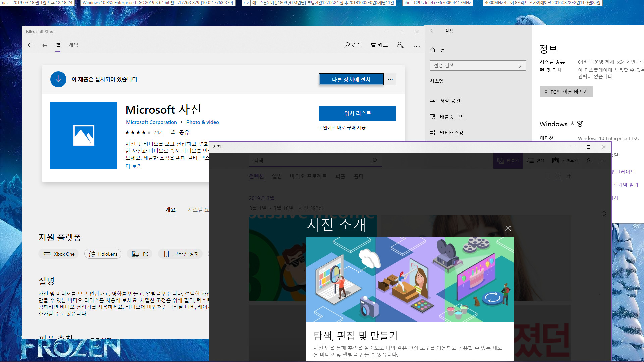Click the Photos search magnifier icon
The image size is (644, 362).
374,161
